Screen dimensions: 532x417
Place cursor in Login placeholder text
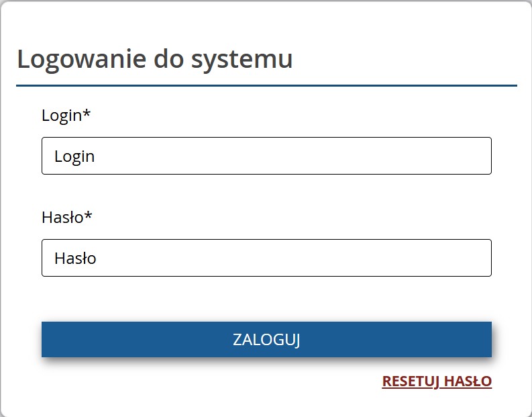pyautogui.click(x=74, y=156)
